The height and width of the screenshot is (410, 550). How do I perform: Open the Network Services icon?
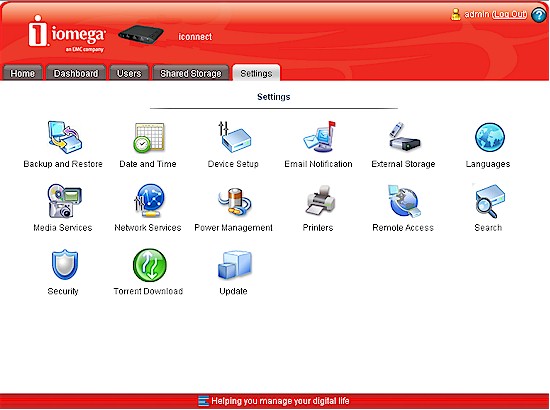tap(149, 201)
